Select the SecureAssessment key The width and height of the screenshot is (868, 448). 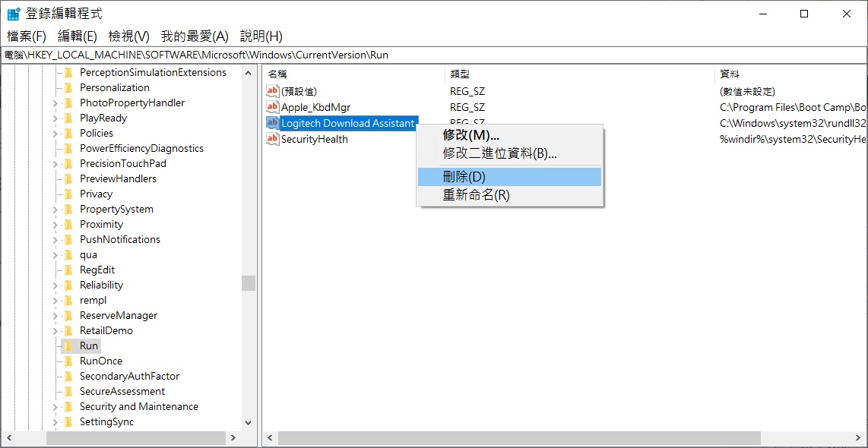point(122,392)
